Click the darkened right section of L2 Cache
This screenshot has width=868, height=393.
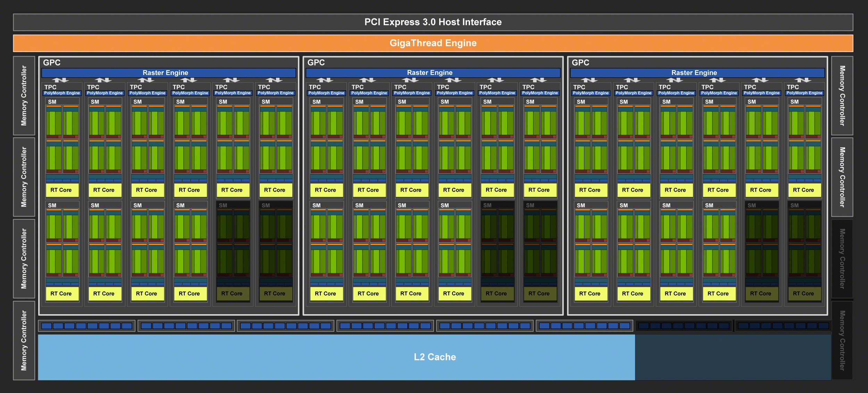point(733,357)
